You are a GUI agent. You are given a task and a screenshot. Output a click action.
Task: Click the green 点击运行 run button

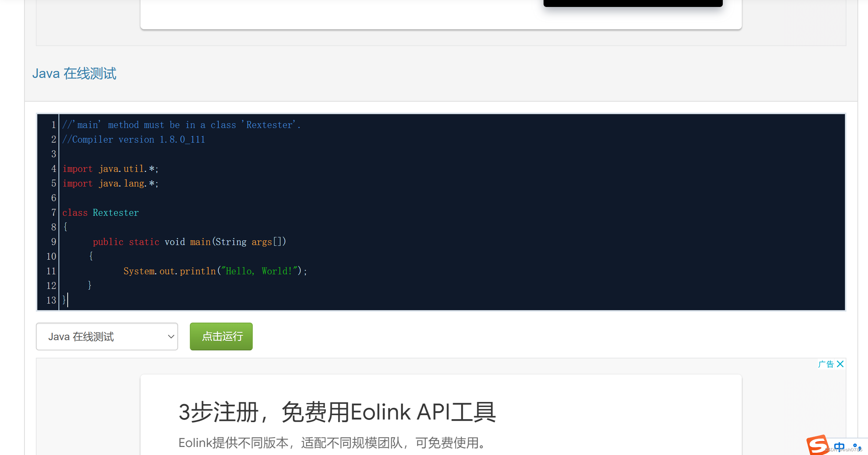(x=221, y=336)
